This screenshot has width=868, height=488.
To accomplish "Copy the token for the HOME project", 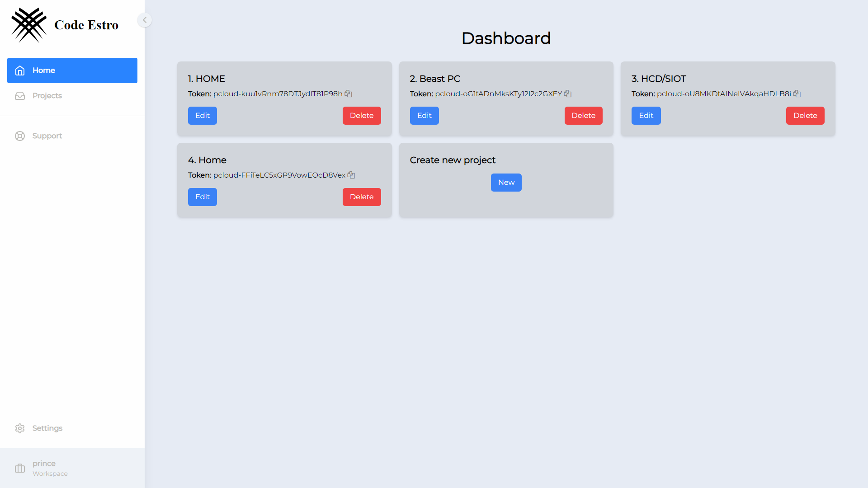I will click(x=348, y=94).
